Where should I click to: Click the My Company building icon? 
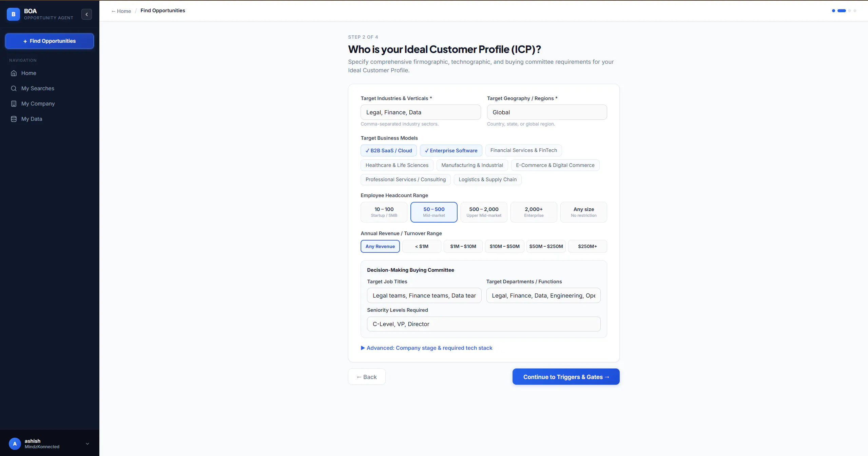coord(14,103)
